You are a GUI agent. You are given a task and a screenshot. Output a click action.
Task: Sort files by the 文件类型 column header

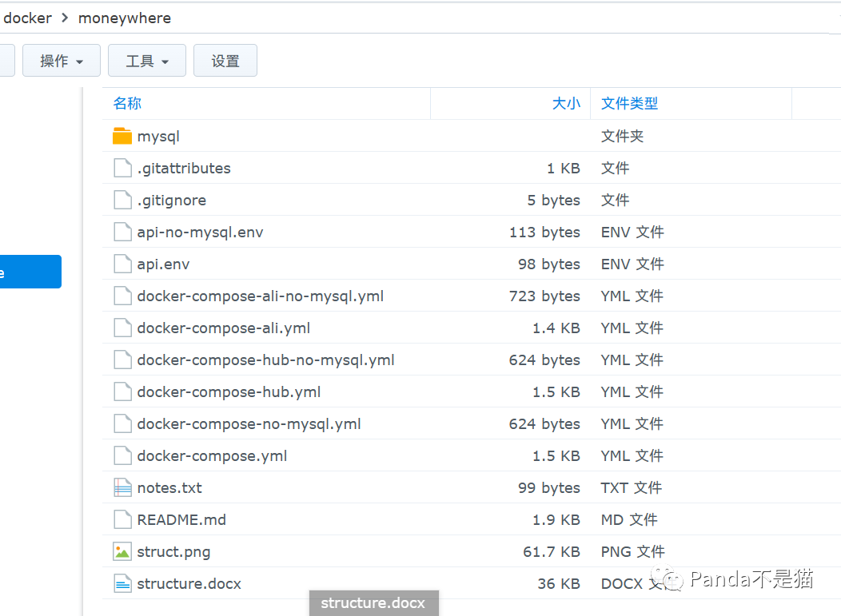tap(629, 103)
